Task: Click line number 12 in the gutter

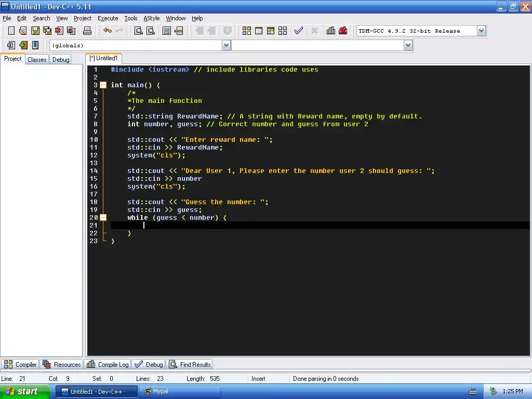Action: (x=94, y=155)
